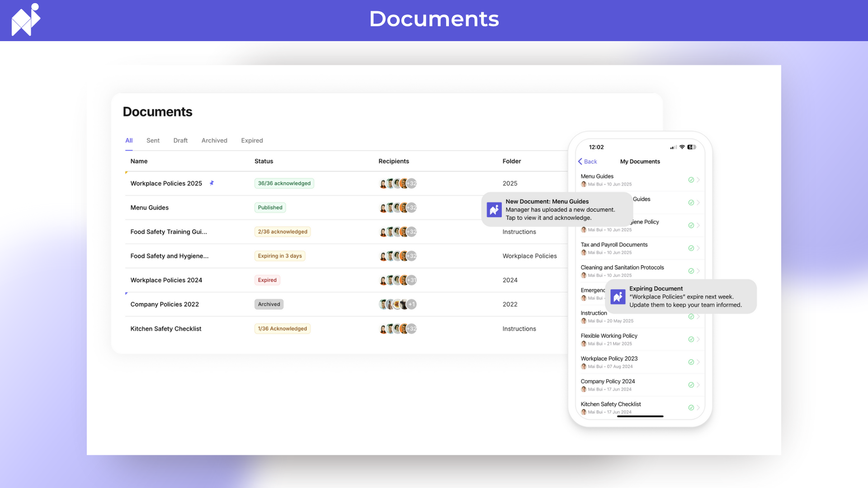Switch to the Draft tab
Viewport: 868px width, 488px height.
180,141
